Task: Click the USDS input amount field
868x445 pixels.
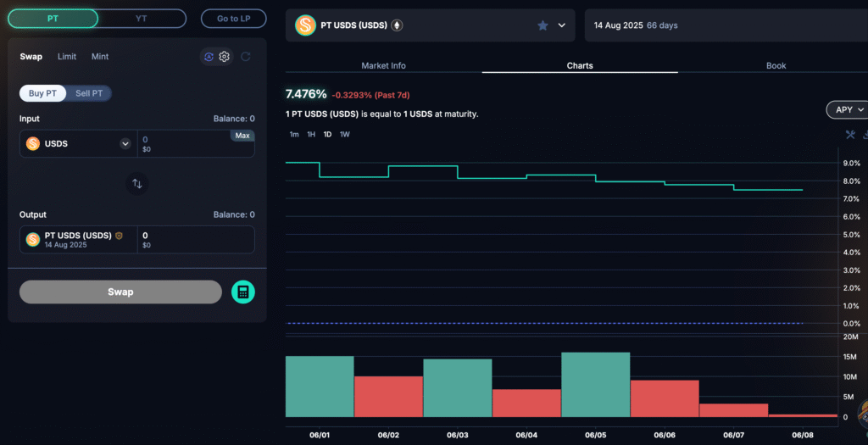Action: pos(196,144)
